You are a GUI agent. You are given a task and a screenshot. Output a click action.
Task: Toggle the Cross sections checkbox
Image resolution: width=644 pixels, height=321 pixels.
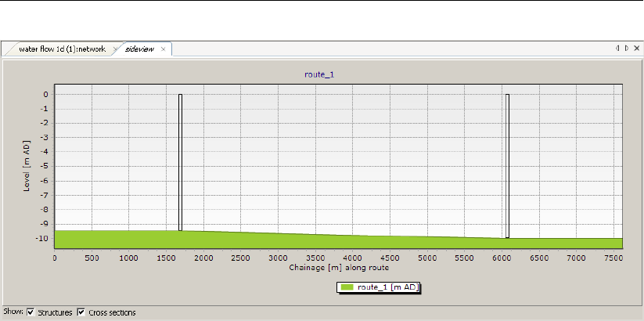[81, 312]
